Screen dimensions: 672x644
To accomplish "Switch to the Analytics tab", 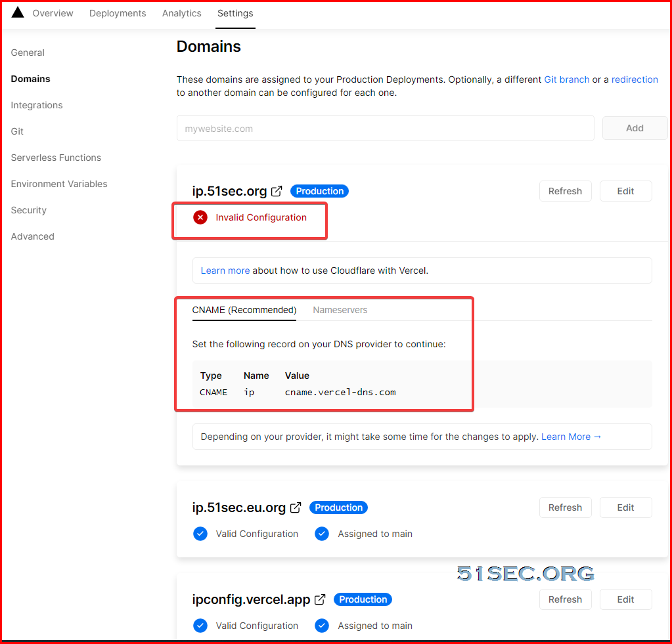I will (182, 13).
